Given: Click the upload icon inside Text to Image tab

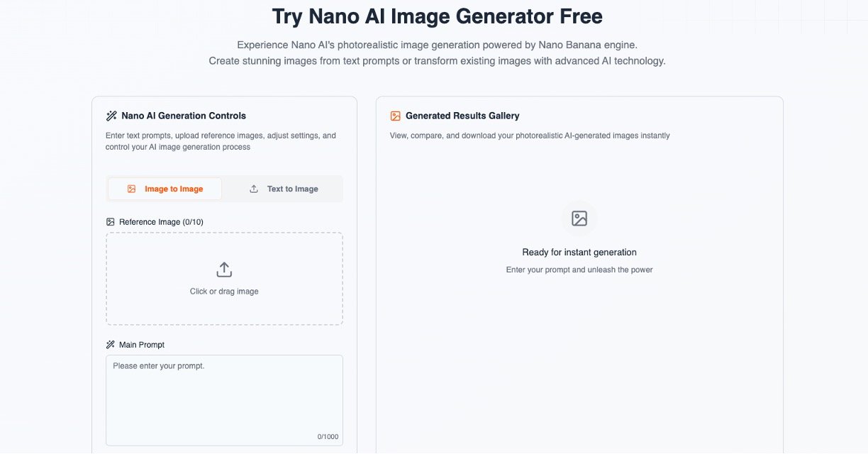Looking at the screenshot, I should point(254,189).
